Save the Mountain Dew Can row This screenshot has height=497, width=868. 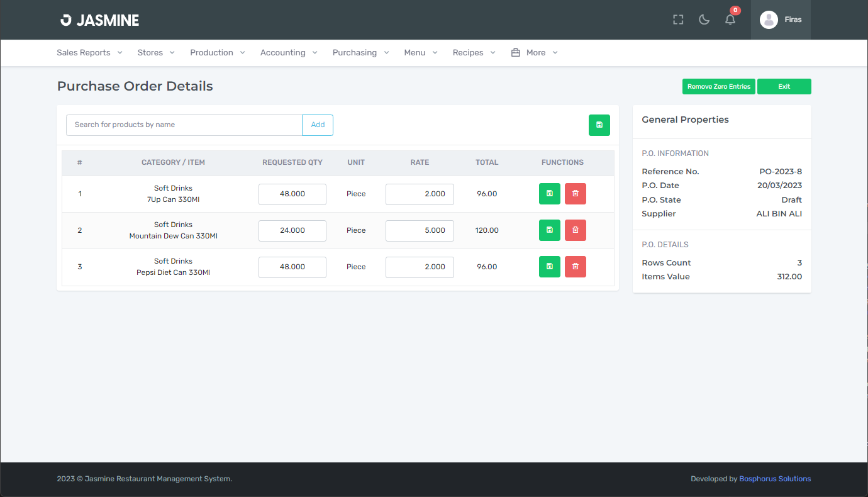[549, 230]
